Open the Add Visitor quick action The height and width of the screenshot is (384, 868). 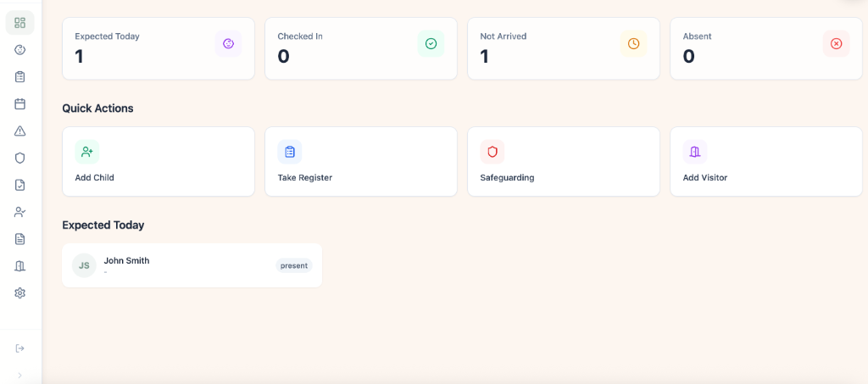pyautogui.click(x=766, y=162)
